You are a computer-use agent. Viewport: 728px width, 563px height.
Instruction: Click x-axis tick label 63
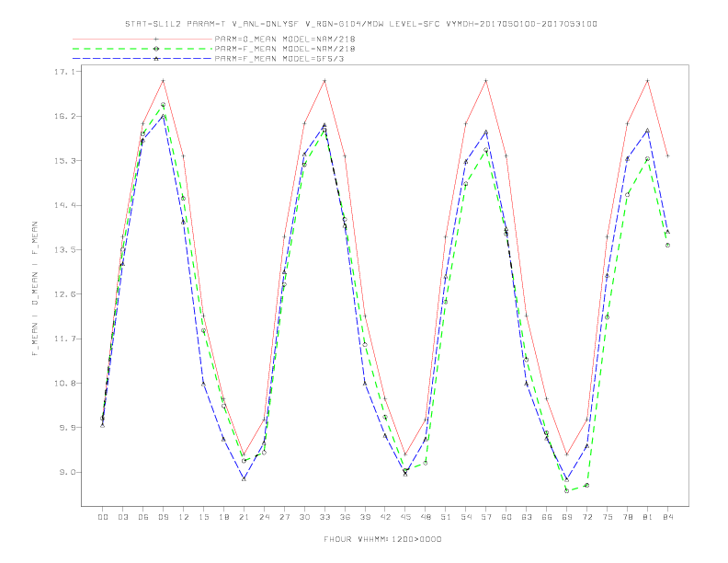(x=527, y=517)
